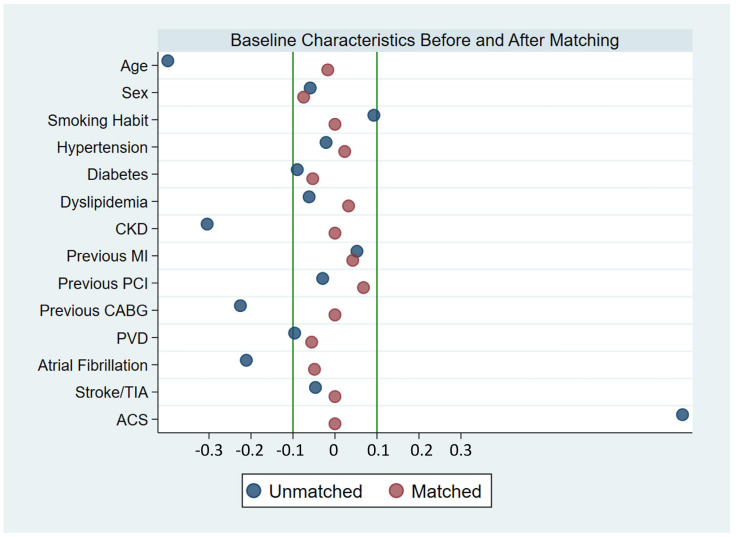Select the unmatched PVD data point
The width and height of the screenshot is (736, 537).
(x=294, y=333)
